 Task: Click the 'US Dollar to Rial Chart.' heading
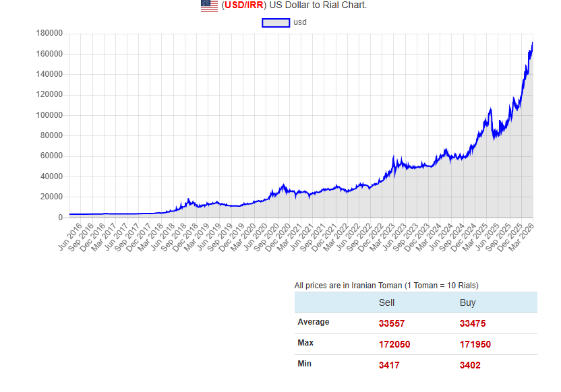318,5
